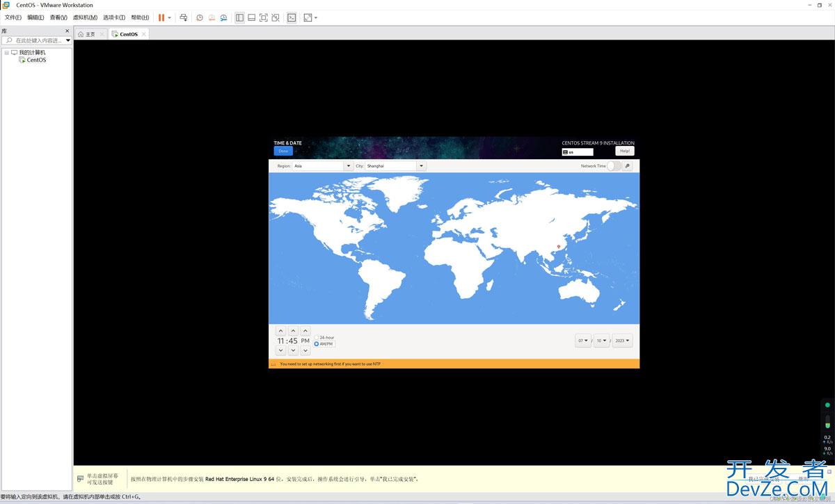Open the year dropdown showing 2023

[x=622, y=341]
